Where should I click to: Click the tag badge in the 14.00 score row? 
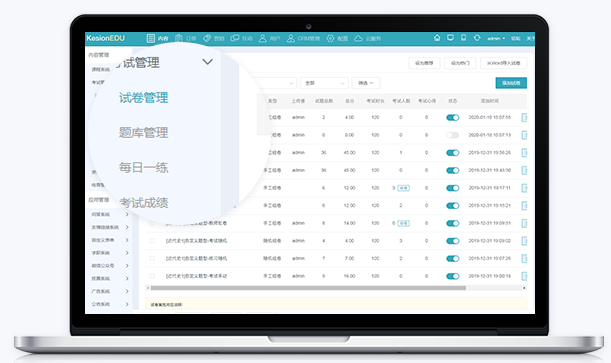[x=403, y=223]
